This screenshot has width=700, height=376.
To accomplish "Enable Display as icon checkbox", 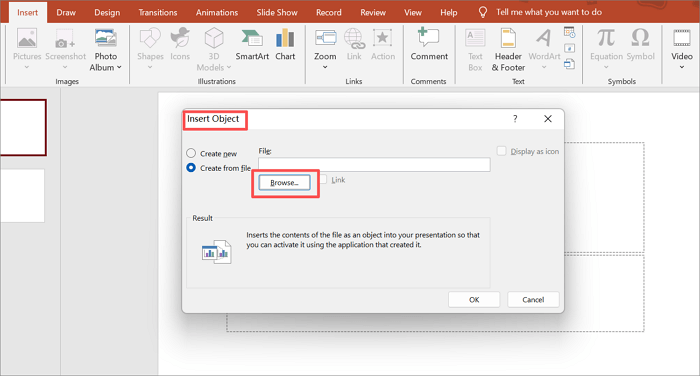I will pyautogui.click(x=501, y=151).
